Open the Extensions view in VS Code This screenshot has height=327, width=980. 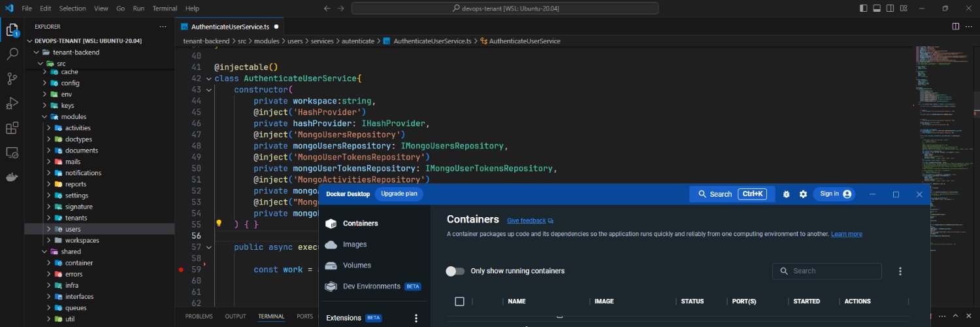click(12, 128)
